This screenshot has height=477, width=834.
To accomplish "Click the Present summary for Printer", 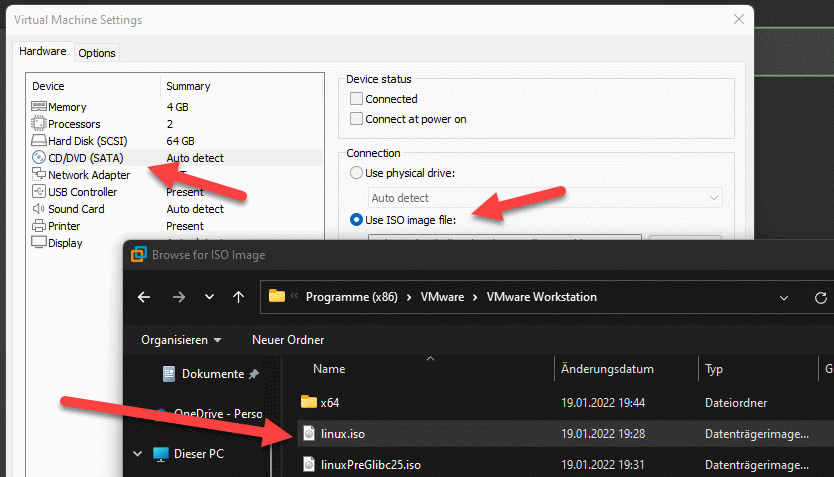I will point(185,226).
